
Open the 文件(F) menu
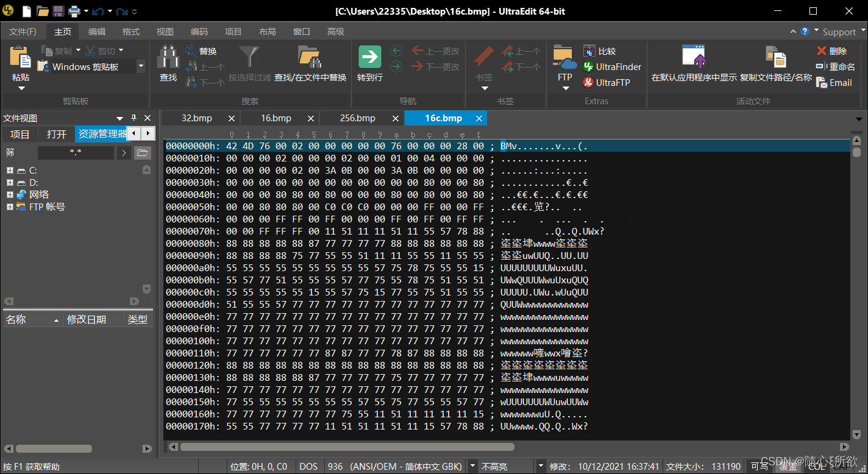[23, 32]
